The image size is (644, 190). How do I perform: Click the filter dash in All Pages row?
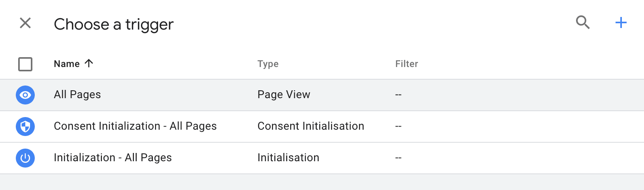[398, 95]
